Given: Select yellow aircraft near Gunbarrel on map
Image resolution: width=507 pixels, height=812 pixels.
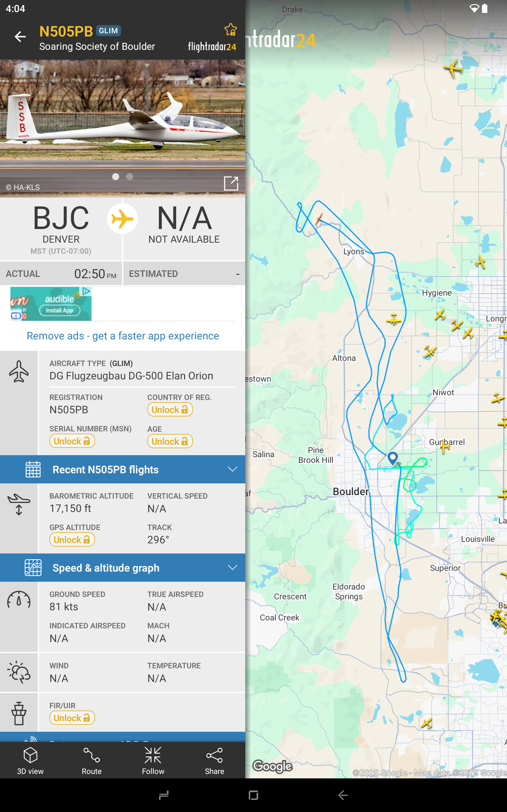Looking at the screenshot, I should pyautogui.click(x=445, y=446).
